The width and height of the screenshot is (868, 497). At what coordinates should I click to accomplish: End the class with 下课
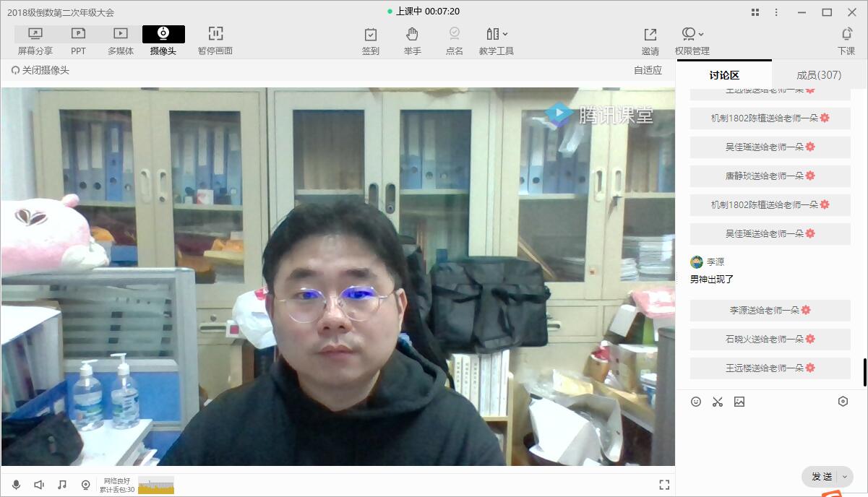pos(846,40)
